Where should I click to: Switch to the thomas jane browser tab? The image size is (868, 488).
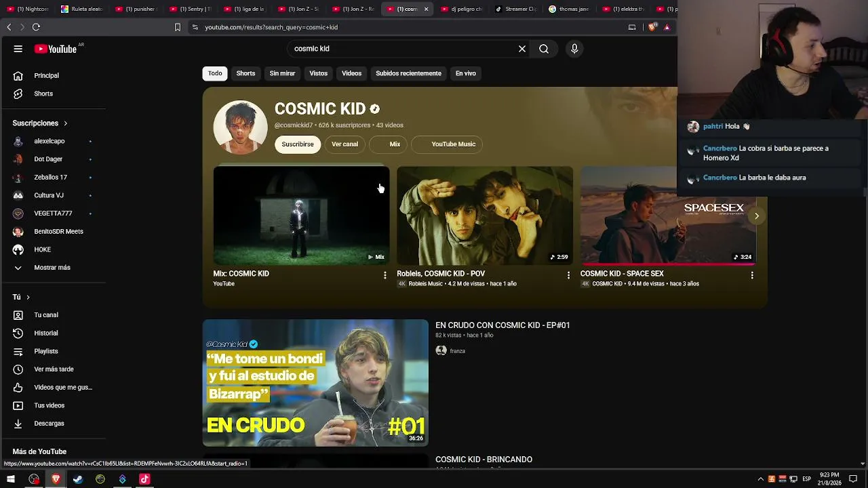pos(570,9)
